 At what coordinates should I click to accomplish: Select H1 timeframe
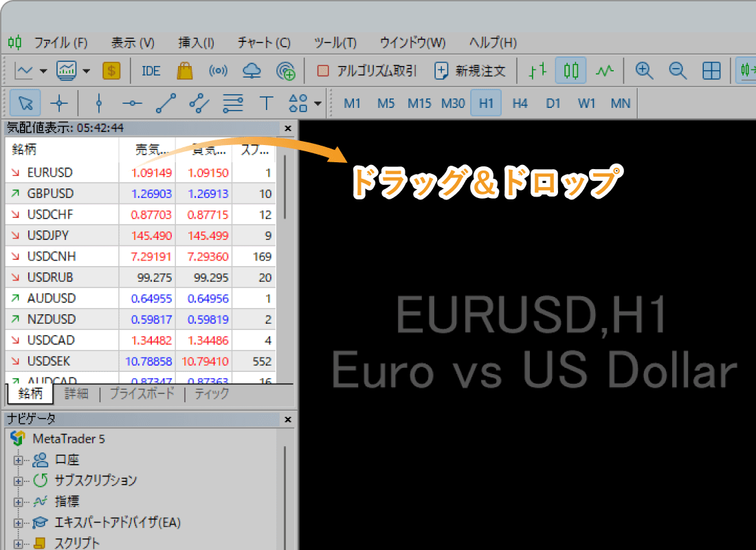[x=486, y=102]
